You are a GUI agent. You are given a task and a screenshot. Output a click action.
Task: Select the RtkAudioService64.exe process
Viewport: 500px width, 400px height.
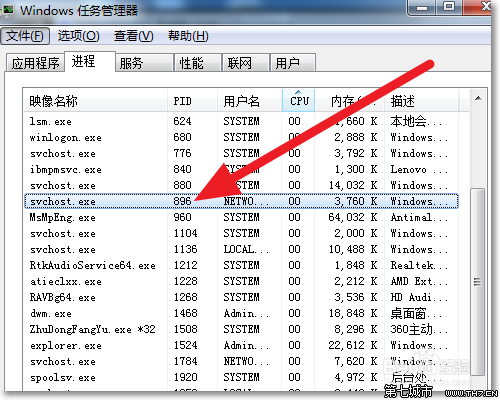tap(241, 265)
